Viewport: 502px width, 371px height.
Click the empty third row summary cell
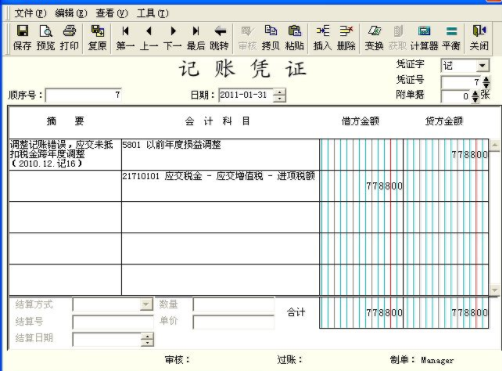[65, 217]
